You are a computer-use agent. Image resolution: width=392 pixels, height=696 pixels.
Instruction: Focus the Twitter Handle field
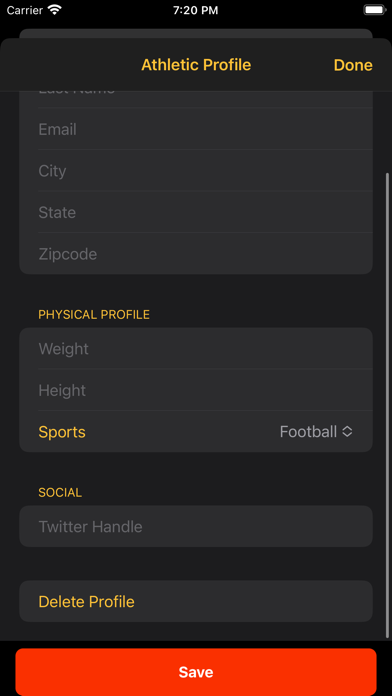196,526
